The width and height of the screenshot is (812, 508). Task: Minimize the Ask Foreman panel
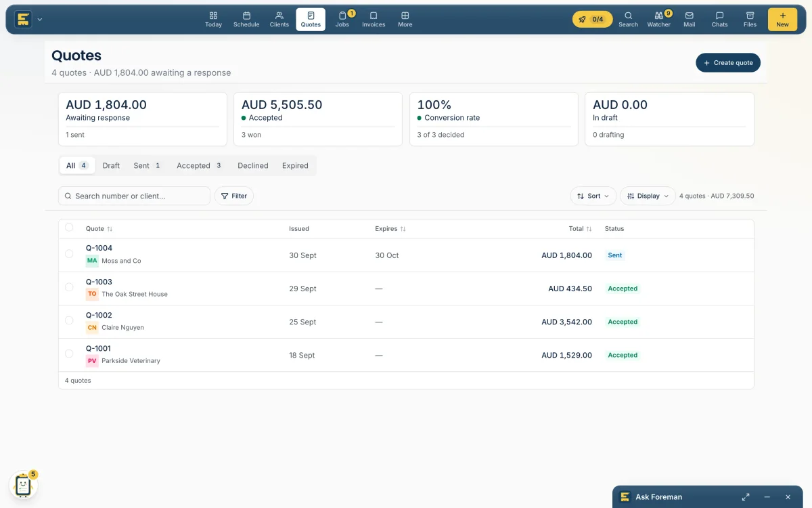pos(767,496)
